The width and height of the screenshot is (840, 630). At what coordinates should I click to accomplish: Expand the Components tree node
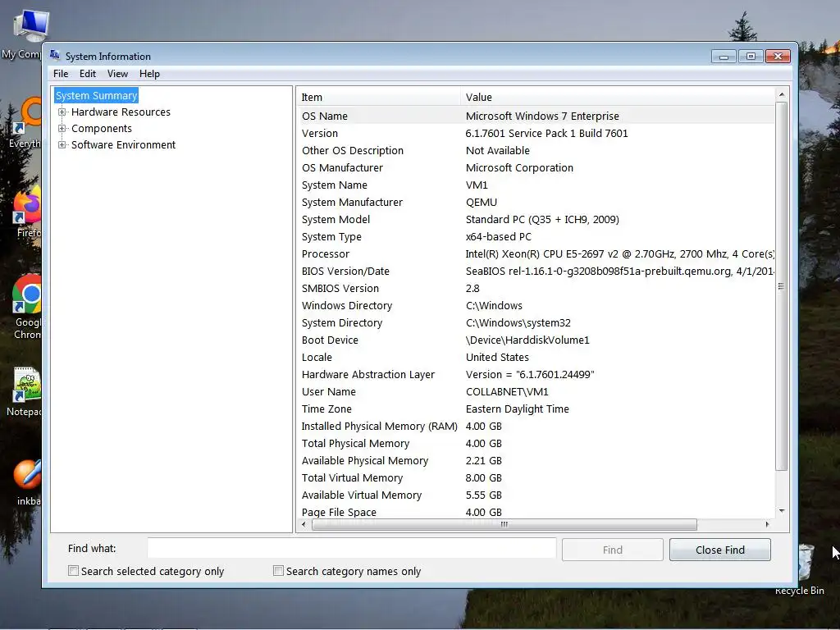(62, 129)
